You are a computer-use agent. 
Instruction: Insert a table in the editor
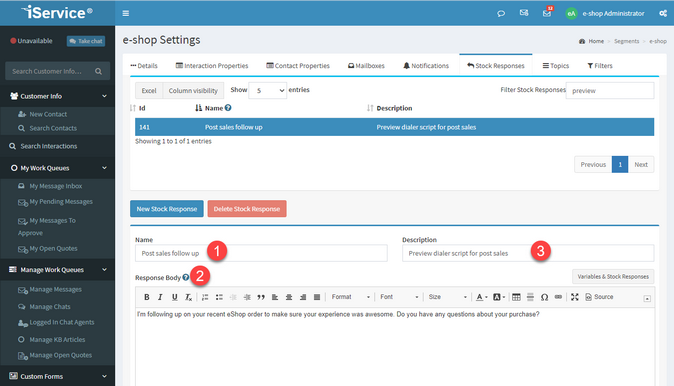coord(516,297)
